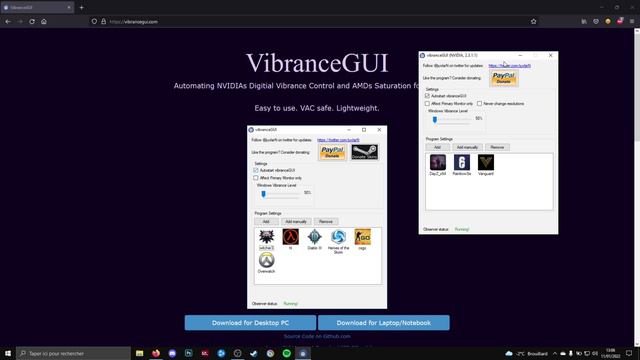
Task: Click Add manually in NVIDIA window
Action: click(x=467, y=147)
